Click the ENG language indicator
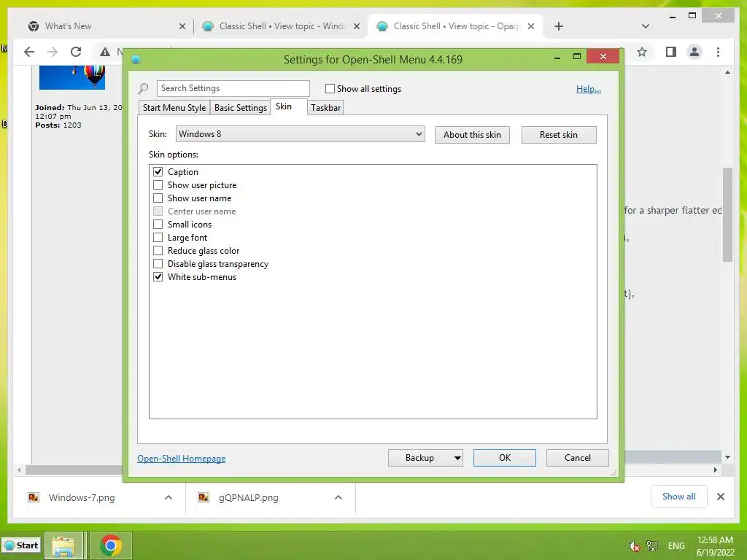747x560 pixels. (676, 546)
